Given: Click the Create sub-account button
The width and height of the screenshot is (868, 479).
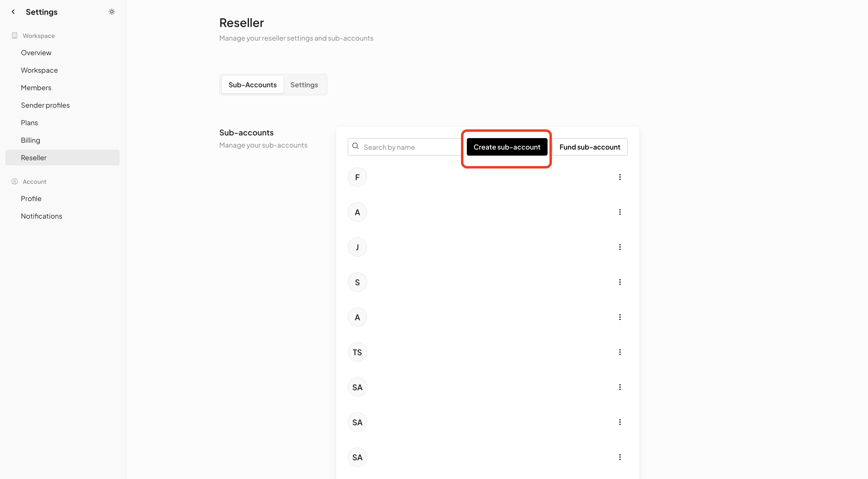Looking at the screenshot, I should coord(507,147).
